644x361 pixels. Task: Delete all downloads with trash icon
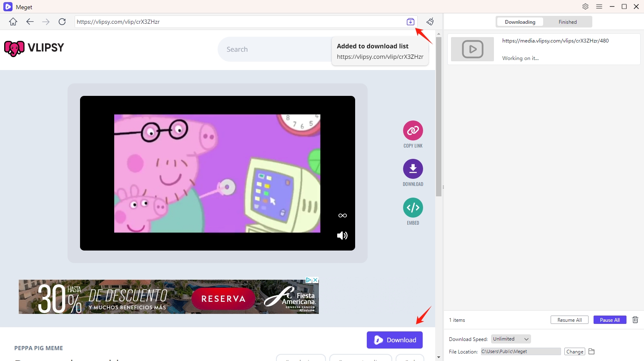(635, 320)
